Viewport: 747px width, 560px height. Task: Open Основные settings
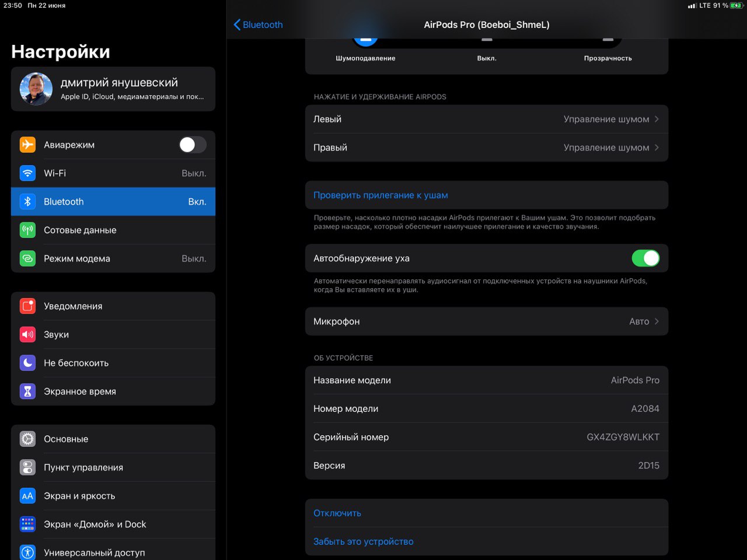pos(113,439)
